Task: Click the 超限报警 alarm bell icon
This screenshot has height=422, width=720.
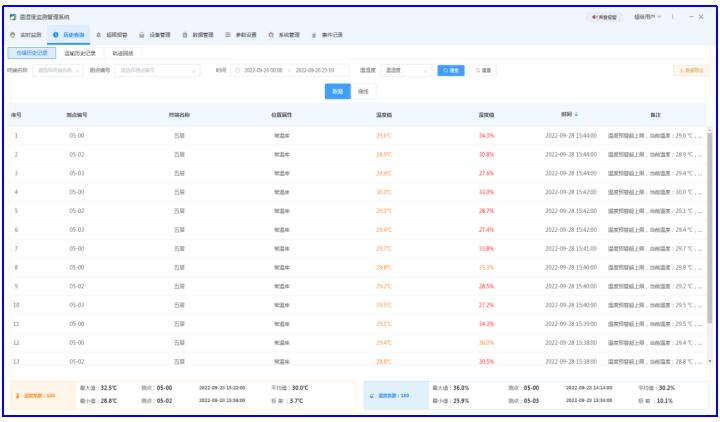Action: coord(98,34)
